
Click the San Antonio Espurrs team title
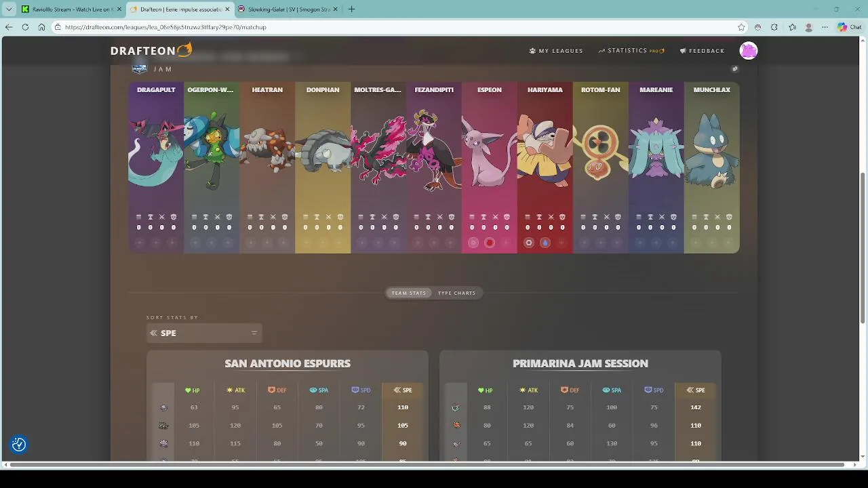288,363
